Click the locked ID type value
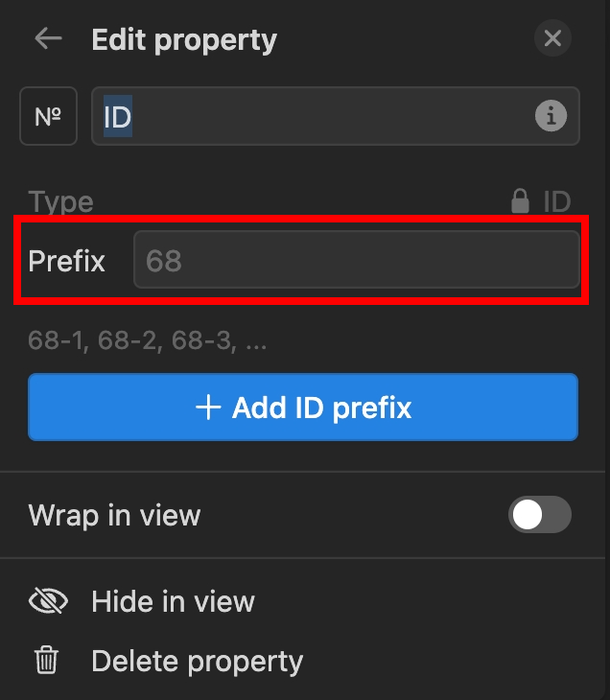Image resolution: width=610 pixels, height=700 pixels. coord(557,201)
